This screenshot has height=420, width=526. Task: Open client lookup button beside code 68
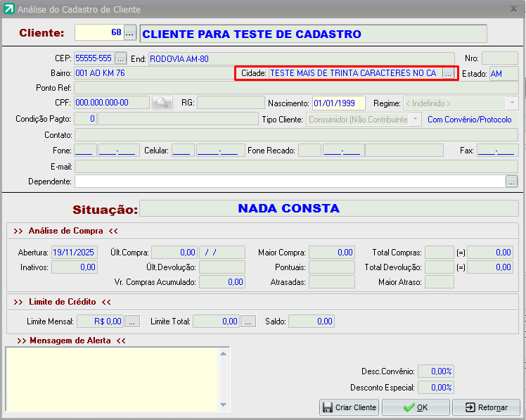pyautogui.click(x=129, y=33)
